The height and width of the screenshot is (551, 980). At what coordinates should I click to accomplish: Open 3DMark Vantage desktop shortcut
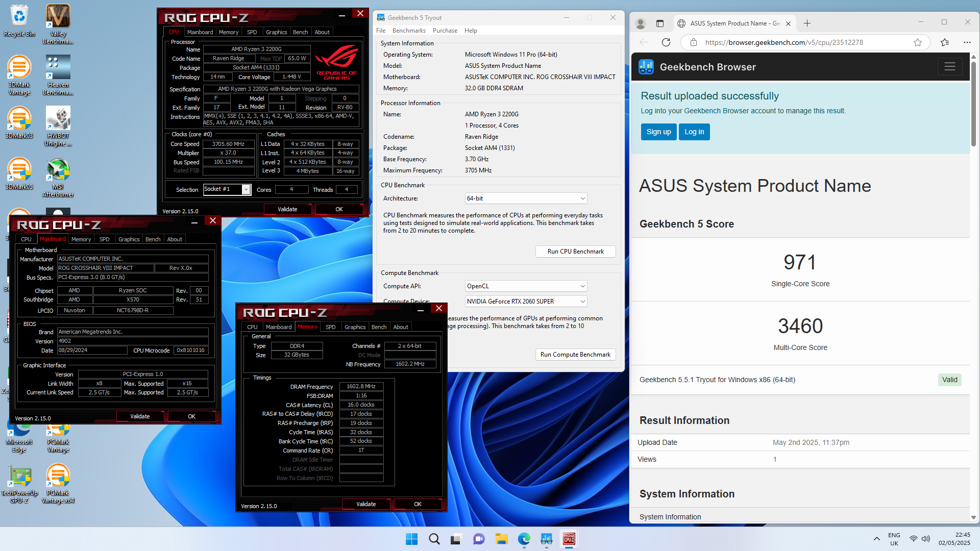[x=19, y=75]
